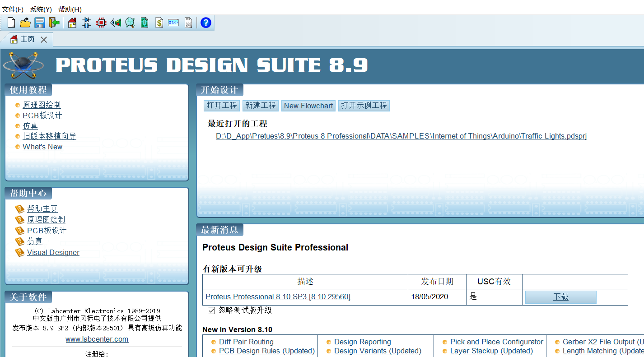
Task: Open the Gerber X2 File Output link
Action: [603, 342]
